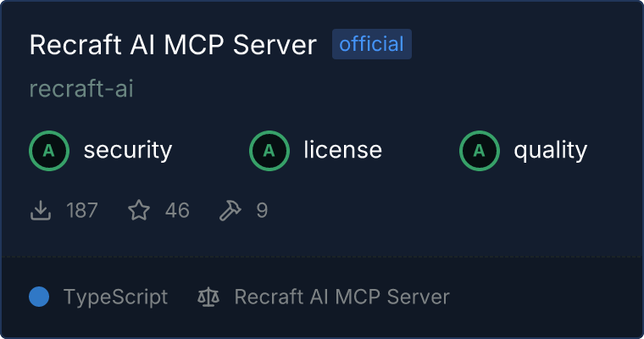Click the quality grade A badge
Viewport: 644px width, 339px height.
480,151
